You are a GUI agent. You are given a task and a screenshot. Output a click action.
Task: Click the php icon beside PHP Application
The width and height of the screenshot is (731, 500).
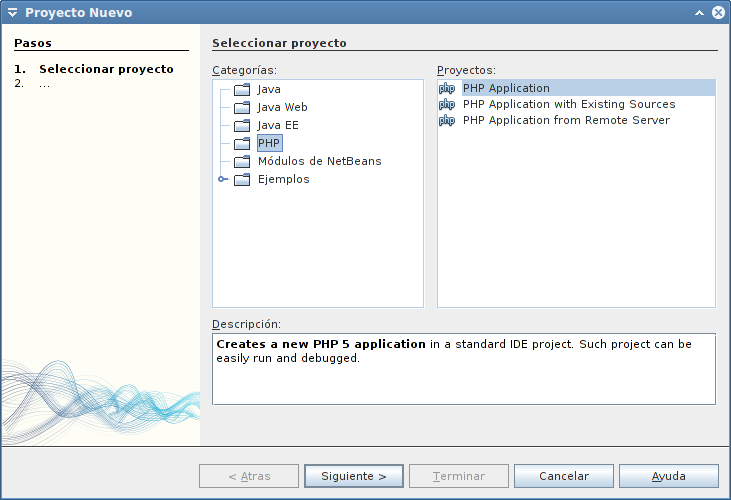click(447, 88)
